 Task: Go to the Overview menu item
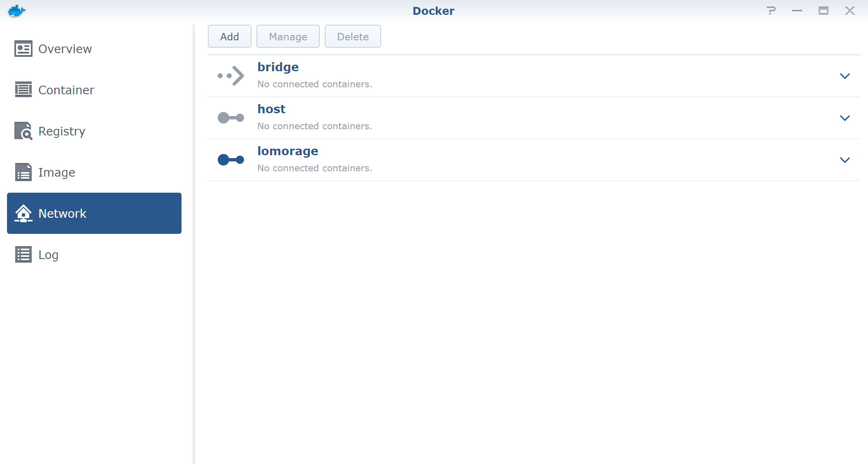tap(94, 49)
